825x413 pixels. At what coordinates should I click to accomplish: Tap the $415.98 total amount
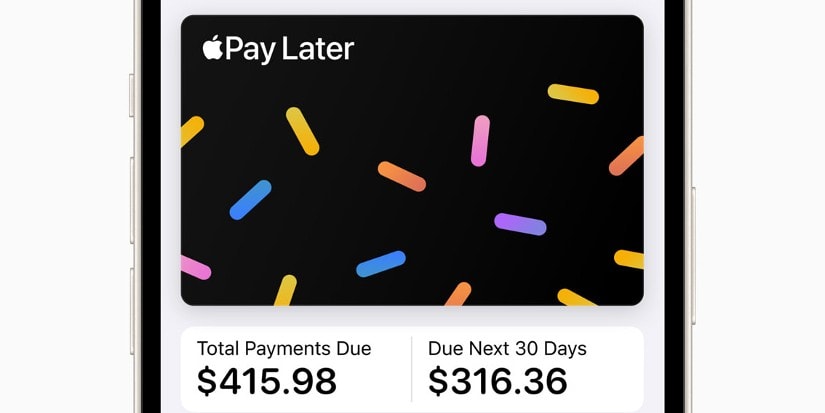267,381
